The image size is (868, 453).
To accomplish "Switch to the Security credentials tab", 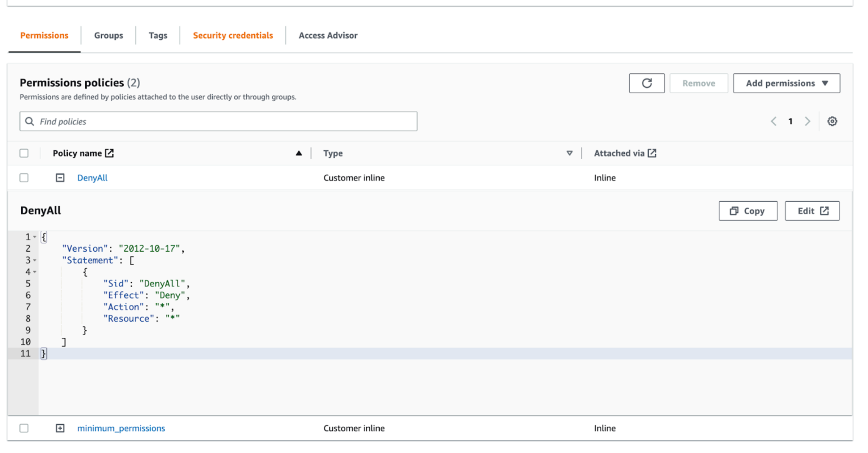I will tap(233, 35).
